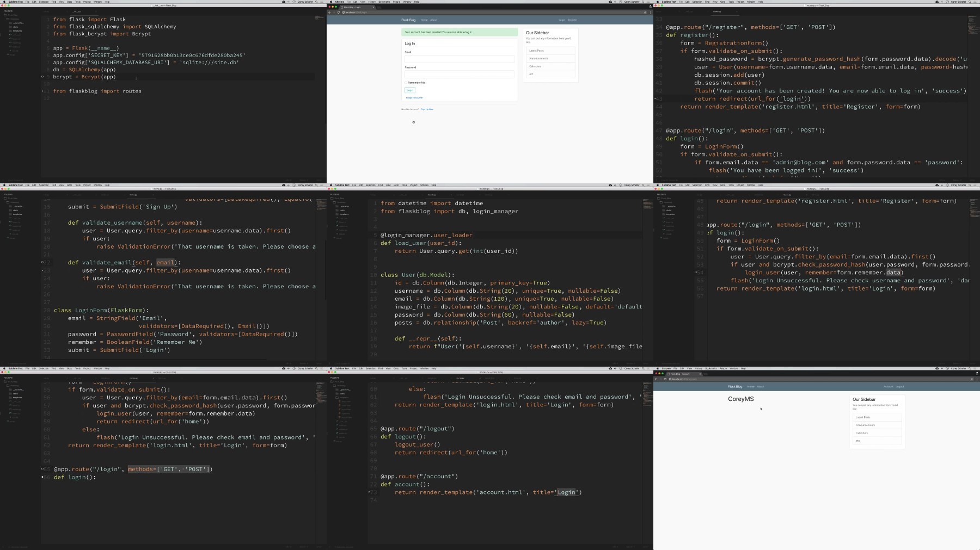Screen dimensions: 980x550
Task: Reload the Flask Blog Account page in Chrome
Action: [665, 379]
